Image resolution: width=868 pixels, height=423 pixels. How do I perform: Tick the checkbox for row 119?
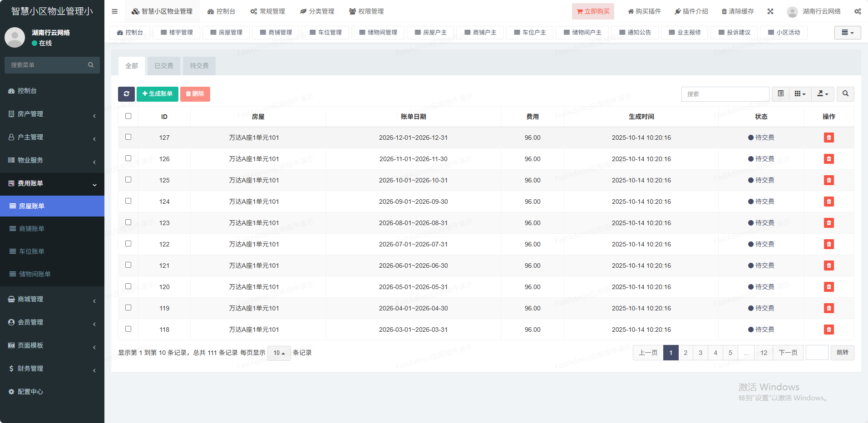pyautogui.click(x=128, y=308)
